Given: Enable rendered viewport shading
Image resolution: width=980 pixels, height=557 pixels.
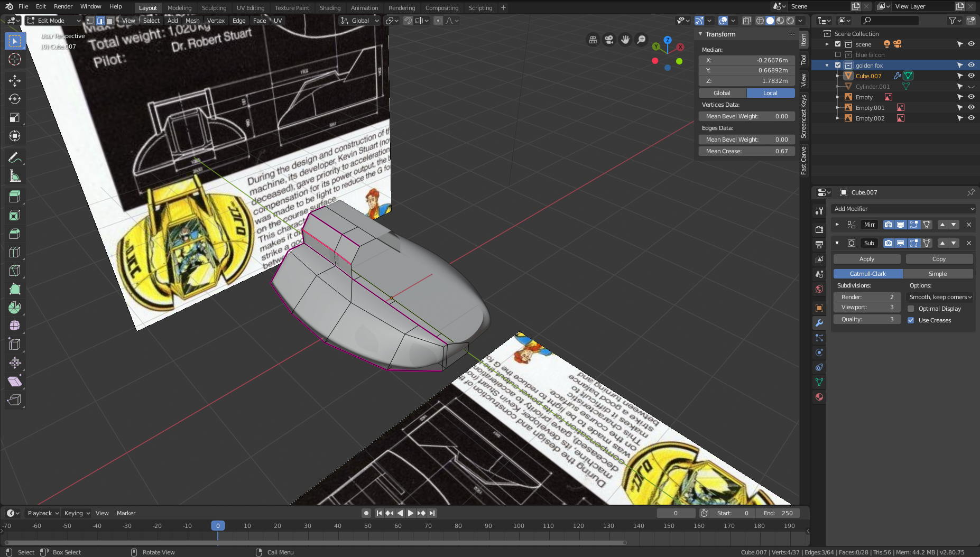Looking at the screenshot, I should (790, 21).
